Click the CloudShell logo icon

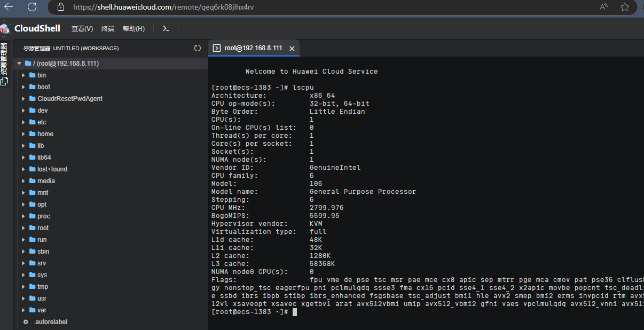(5, 28)
